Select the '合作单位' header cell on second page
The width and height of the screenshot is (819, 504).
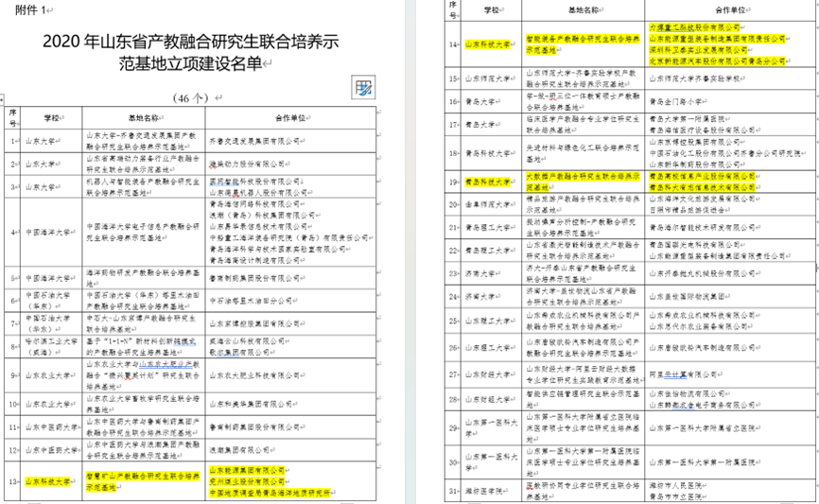730,9
